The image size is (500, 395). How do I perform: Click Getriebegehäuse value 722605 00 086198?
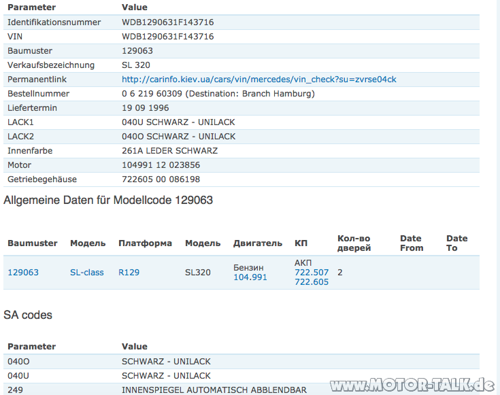click(x=161, y=179)
